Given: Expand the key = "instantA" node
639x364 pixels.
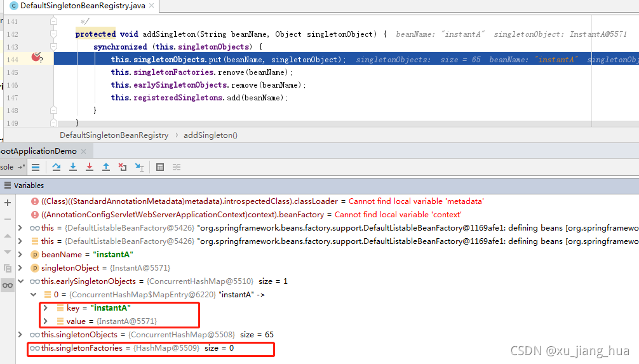Looking at the screenshot, I should click(46, 308).
